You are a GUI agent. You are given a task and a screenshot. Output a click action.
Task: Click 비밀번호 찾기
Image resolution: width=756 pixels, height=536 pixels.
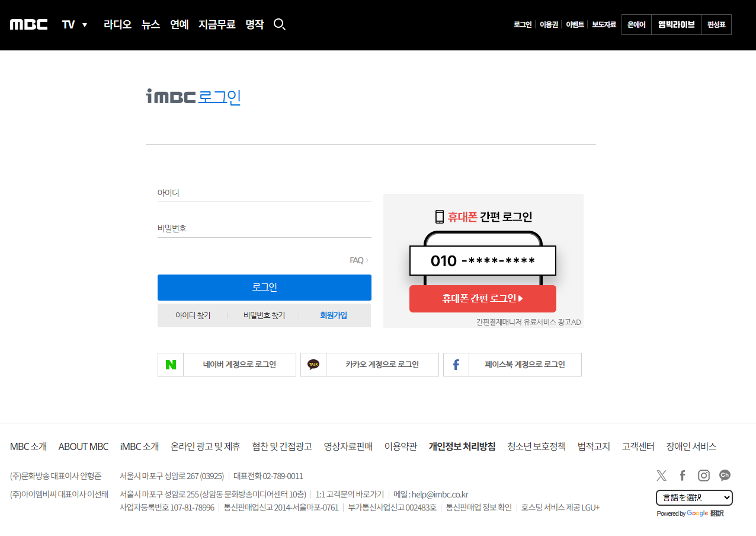(264, 315)
